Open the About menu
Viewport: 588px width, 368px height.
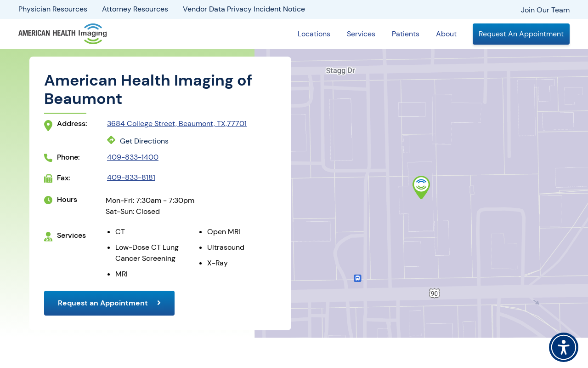point(446,34)
